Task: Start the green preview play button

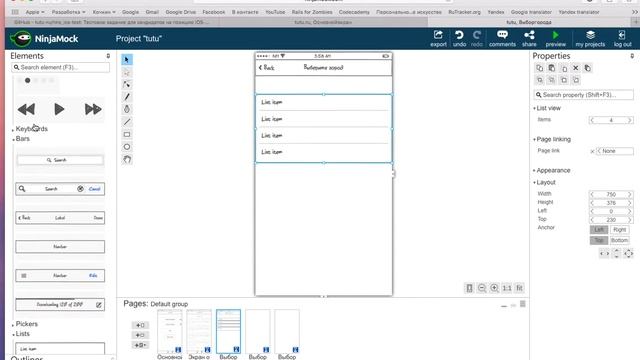Action: [556, 39]
